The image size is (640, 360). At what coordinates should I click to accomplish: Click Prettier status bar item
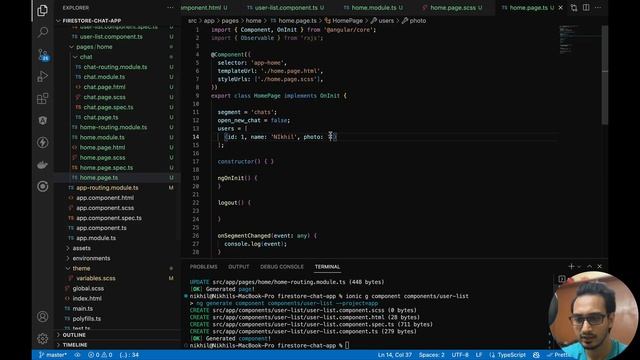559,355
